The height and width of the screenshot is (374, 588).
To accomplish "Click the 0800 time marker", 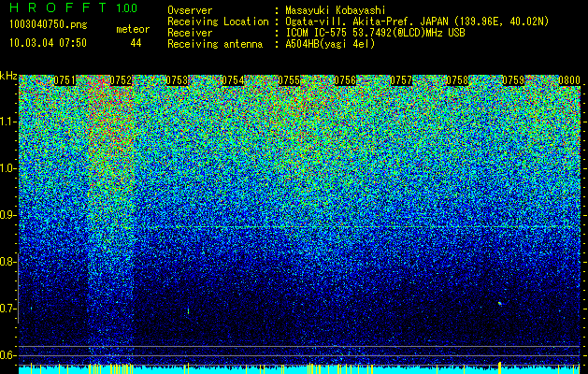I will (x=569, y=80).
